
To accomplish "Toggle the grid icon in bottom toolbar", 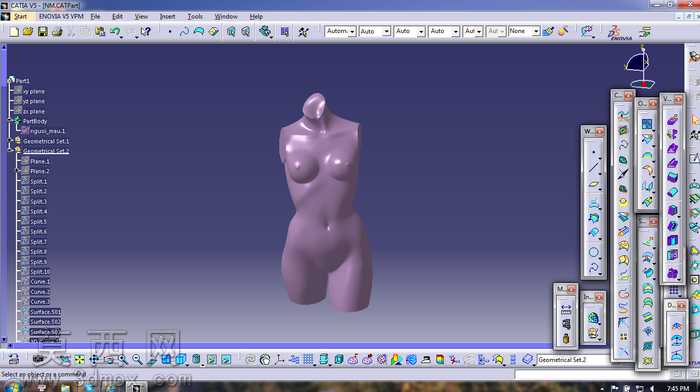I will pyautogui.click(x=308, y=359).
